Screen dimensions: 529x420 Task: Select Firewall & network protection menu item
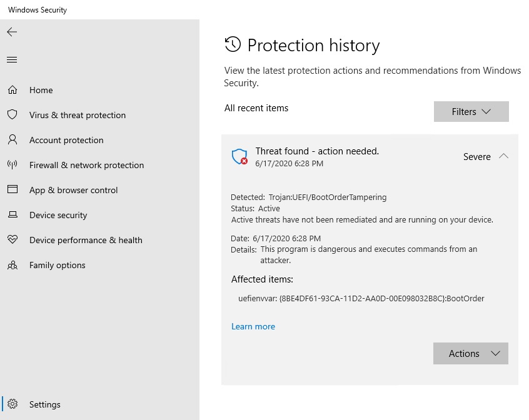click(x=86, y=165)
